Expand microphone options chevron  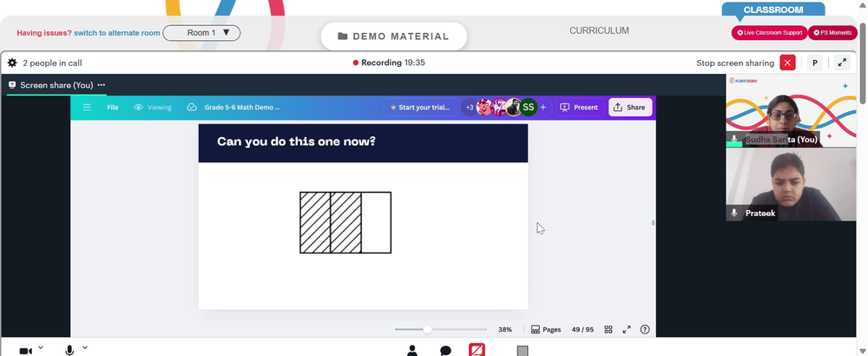point(85,347)
